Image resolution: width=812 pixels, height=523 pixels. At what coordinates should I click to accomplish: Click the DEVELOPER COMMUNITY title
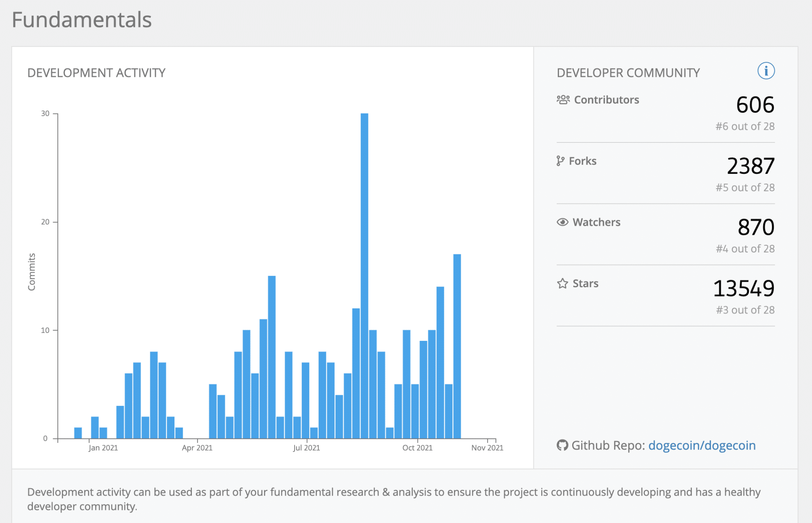(628, 73)
